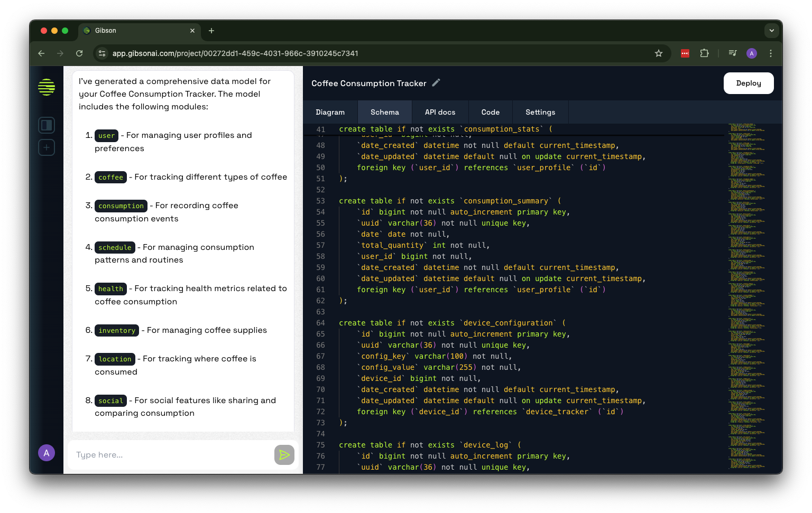Viewport: 812px width, 513px height.
Task: Focus the Type here chat input
Action: coord(172,455)
